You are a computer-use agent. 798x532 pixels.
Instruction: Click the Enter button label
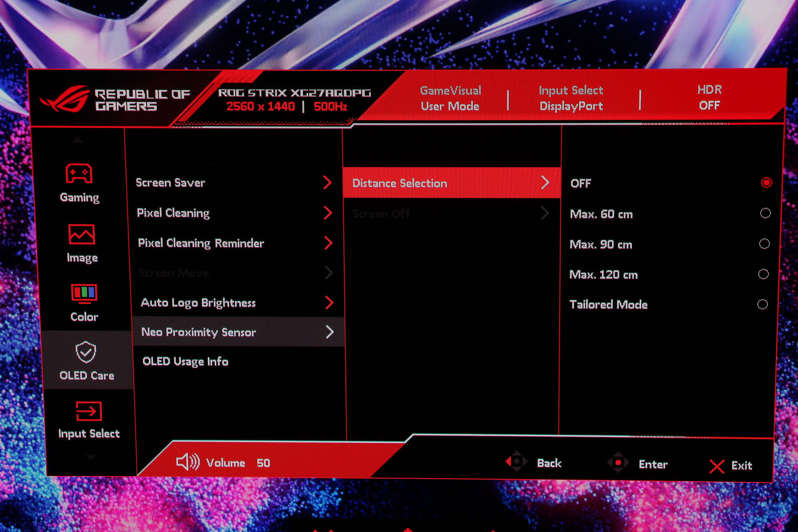(x=653, y=464)
